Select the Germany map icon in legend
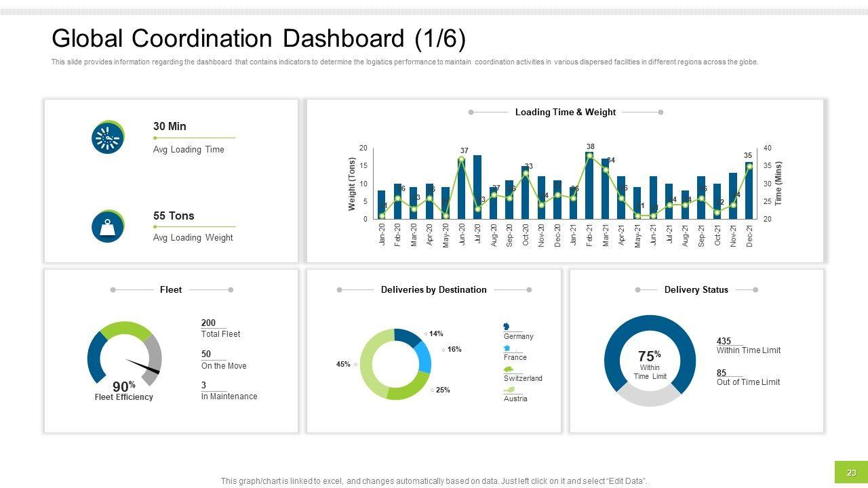Image resolution: width=868 pixels, height=488 pixels. (x=507, y=327)
